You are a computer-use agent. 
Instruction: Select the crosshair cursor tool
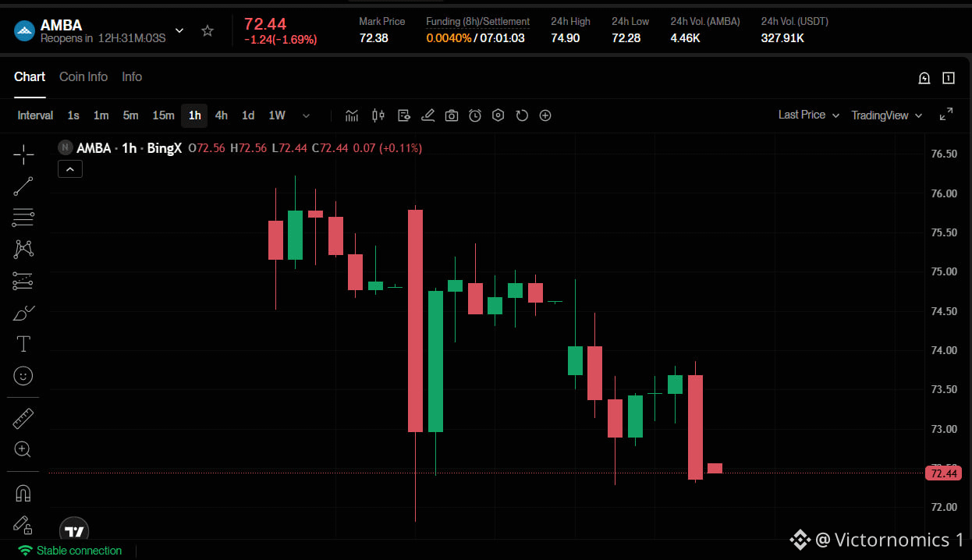(x=23, y=154)
